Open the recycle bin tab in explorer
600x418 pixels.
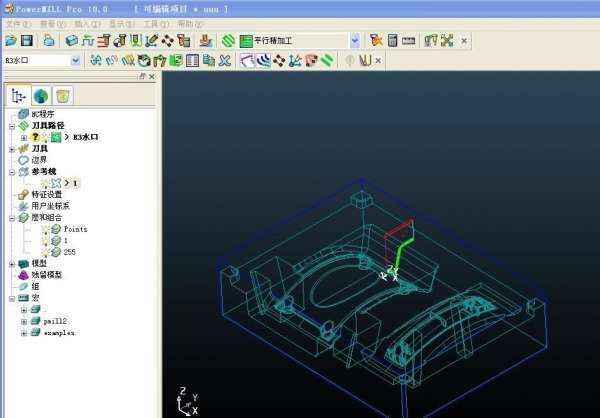62,96
